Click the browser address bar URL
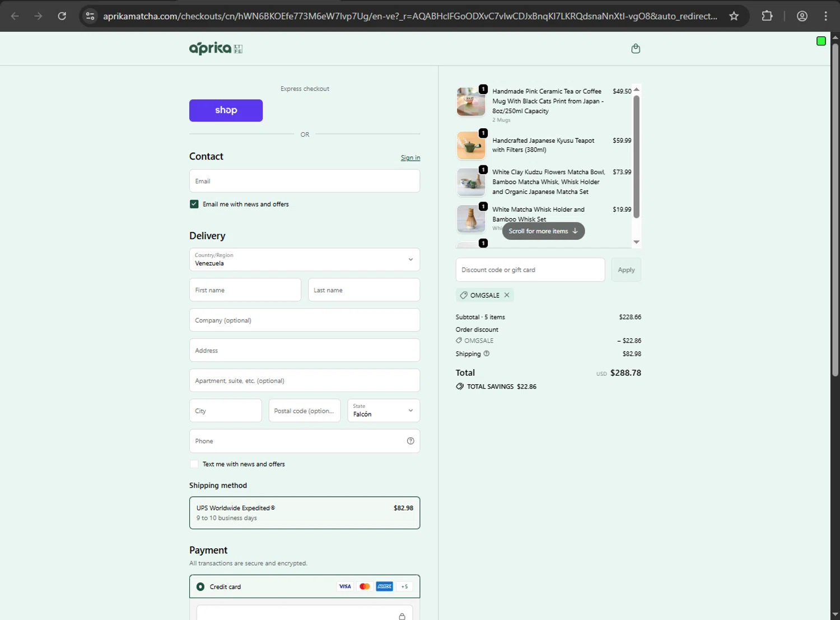This screenshot has height=620, width=840. (410, 16)
